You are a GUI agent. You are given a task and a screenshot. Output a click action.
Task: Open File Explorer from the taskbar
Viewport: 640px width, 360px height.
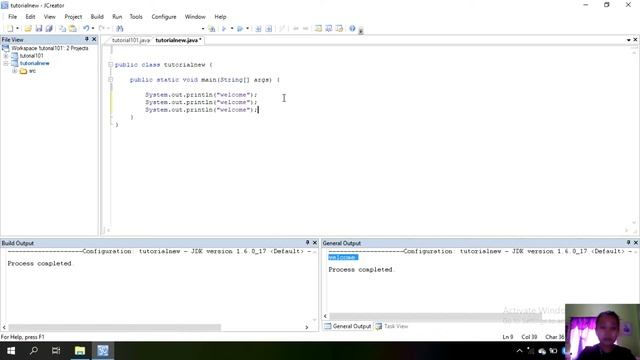point(80,351)
